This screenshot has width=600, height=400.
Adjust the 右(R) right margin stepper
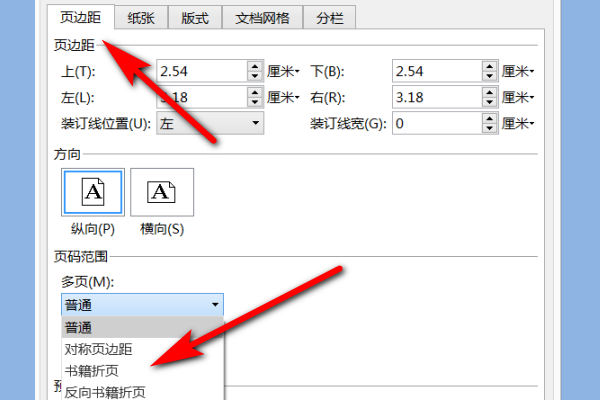coord(489,97)
